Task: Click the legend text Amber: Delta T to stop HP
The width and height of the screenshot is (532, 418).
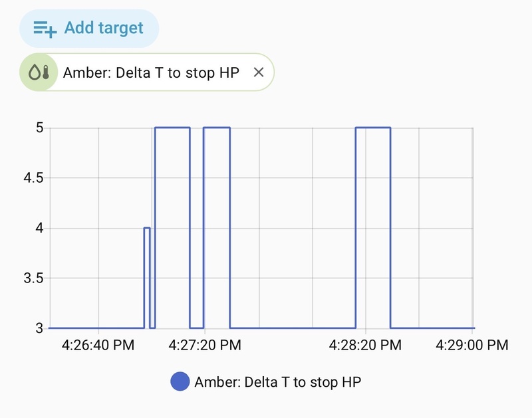Action: [278, 382]
